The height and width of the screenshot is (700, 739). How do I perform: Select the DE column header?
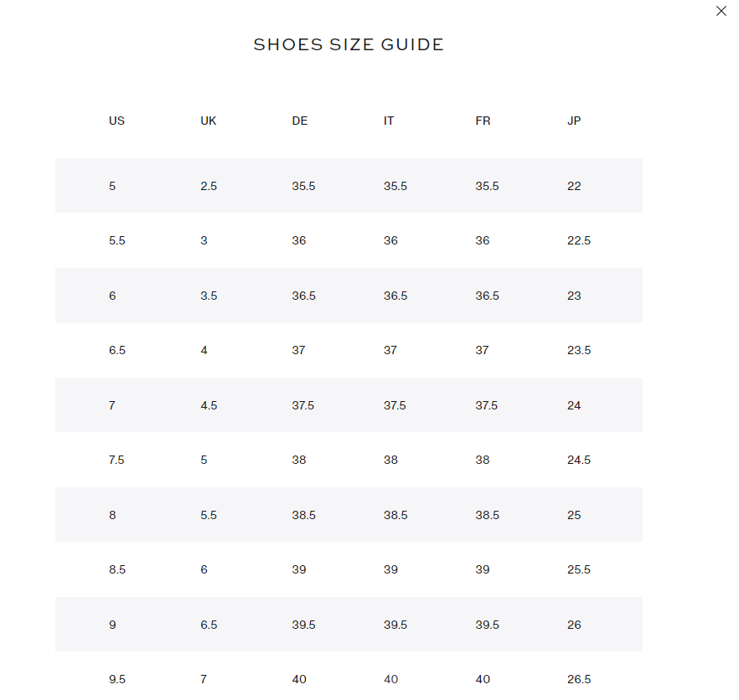tap(300, 121)
